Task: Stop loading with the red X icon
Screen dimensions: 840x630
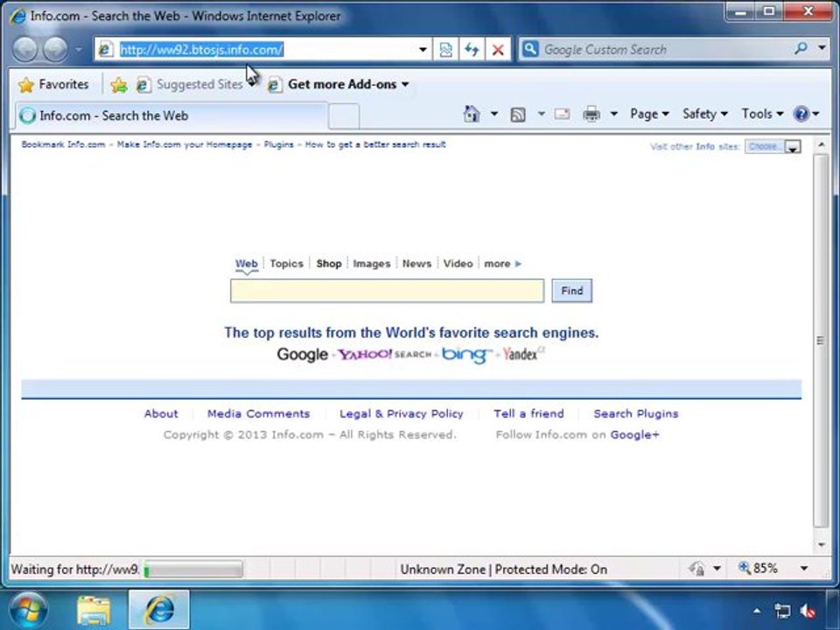Action: (498, 50)
